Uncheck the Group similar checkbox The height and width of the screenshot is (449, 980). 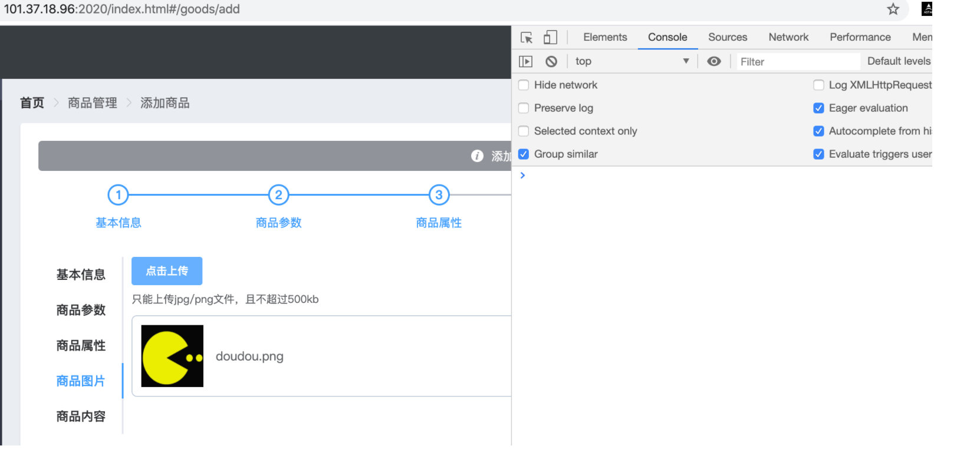click(524, 154)
